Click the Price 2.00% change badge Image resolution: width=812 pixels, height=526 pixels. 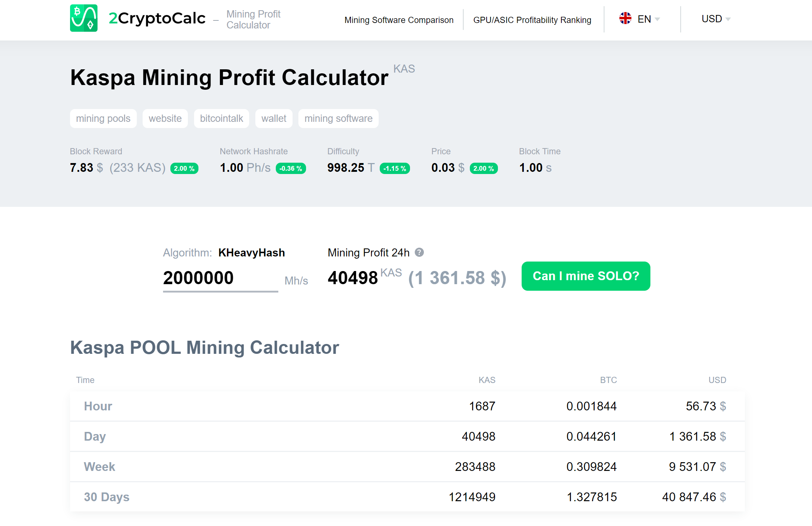[484, 168]
